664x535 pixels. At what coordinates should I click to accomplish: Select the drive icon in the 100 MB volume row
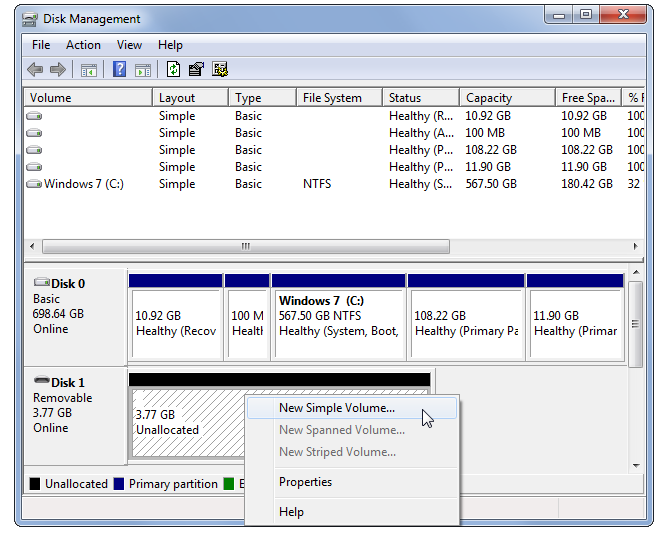click(34, 133)
